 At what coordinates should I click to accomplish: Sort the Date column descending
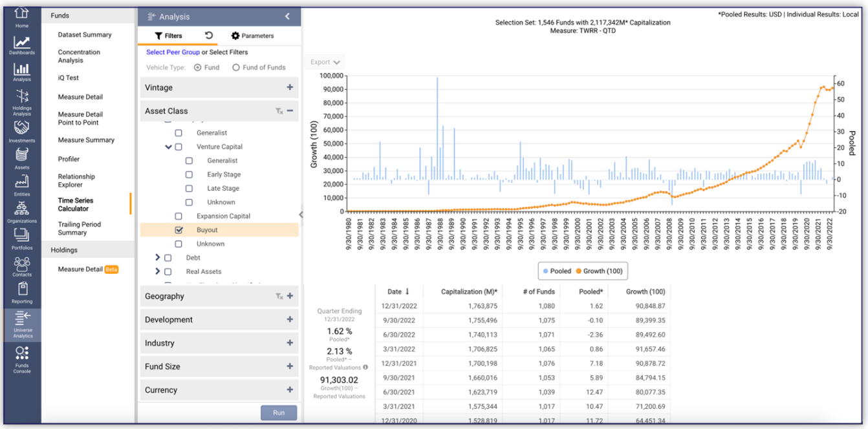tap(396, 291)
